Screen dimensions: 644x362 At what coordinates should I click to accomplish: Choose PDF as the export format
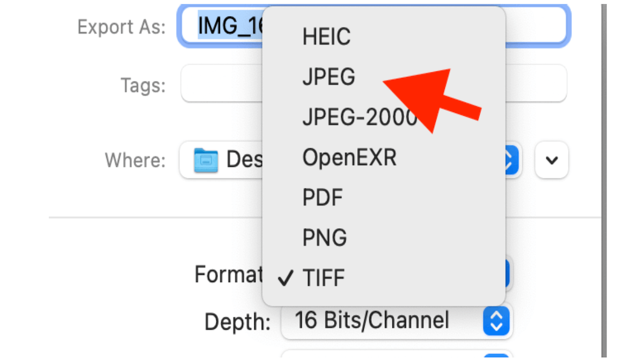[323, 197]
